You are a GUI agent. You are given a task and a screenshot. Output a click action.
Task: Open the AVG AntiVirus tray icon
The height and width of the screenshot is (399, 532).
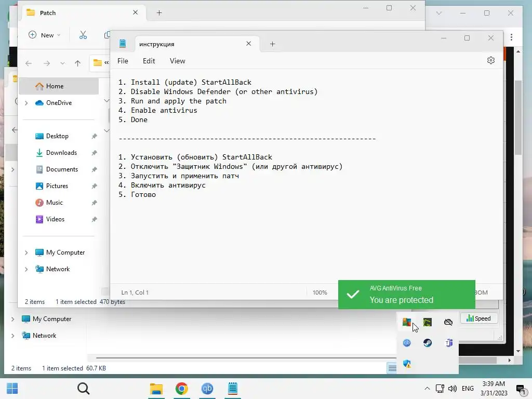[x=406, y=322]
